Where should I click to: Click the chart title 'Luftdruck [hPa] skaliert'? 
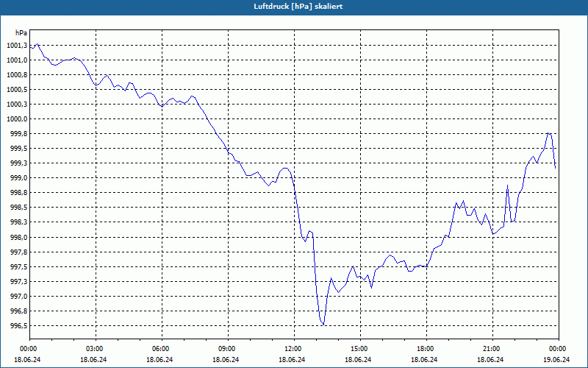298,7
